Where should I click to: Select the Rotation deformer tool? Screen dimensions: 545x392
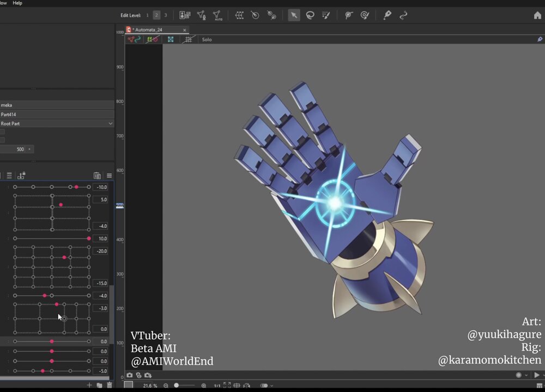pos(255,15)
